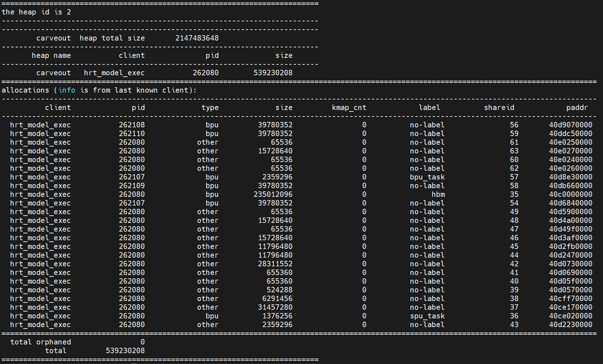
Task: Click physical address 40d9070000
Action: click(570, 125)
